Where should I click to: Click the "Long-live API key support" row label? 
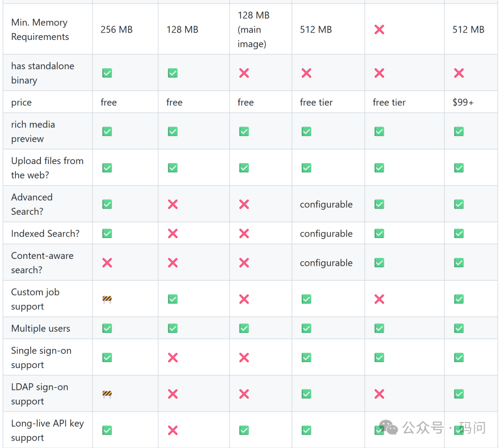coord(47,430)
